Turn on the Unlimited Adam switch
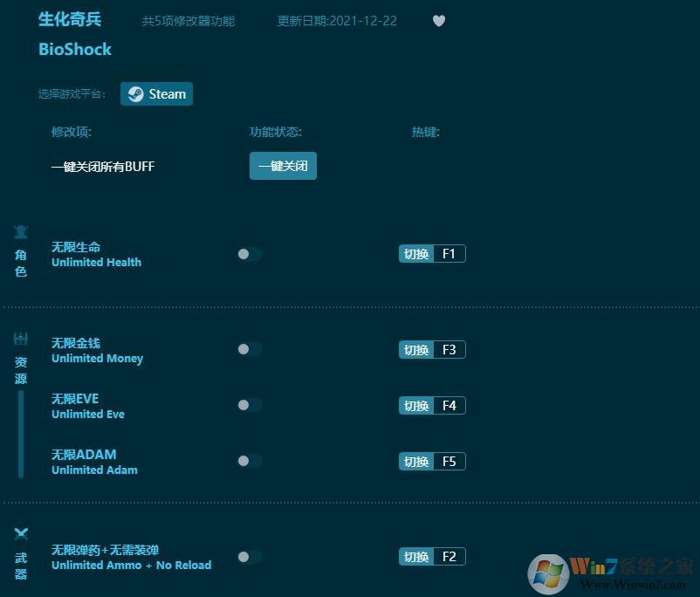Screen dimensions: 700x597 (250, 461)
